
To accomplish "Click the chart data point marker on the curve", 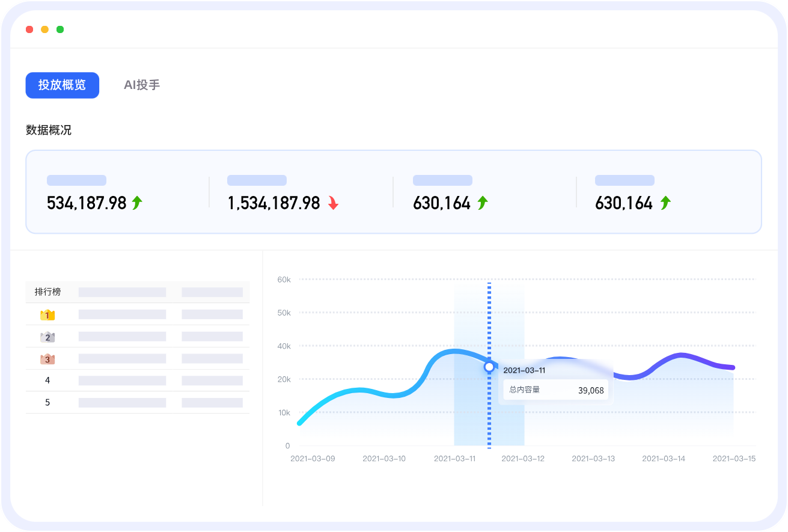I will point(489,367).
